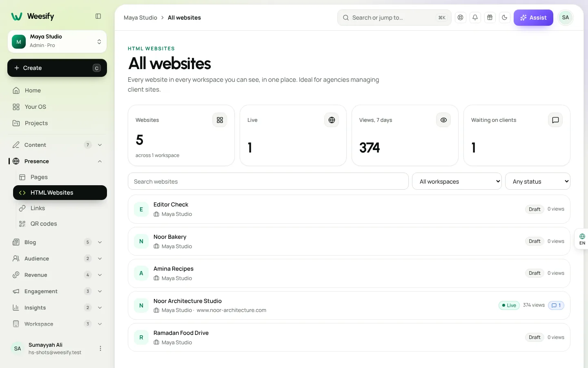The width and height of the screenshot is (588, 368).
Task: Expand the Engagement section
Action: click(57, 291)
